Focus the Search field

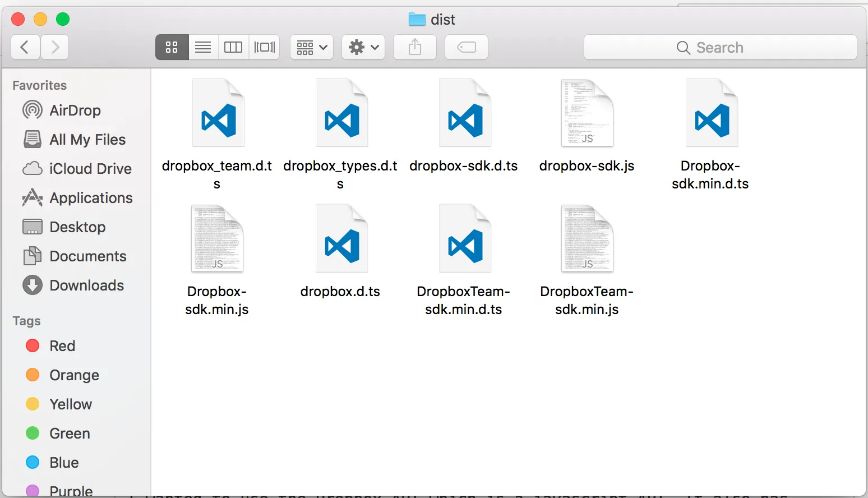click(x=721, y=47)
